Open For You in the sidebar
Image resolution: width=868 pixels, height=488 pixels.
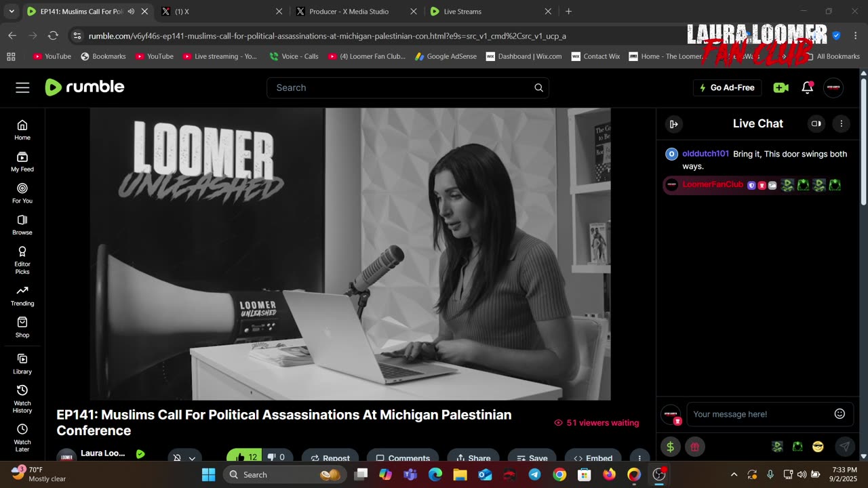[x=22, y=193]
